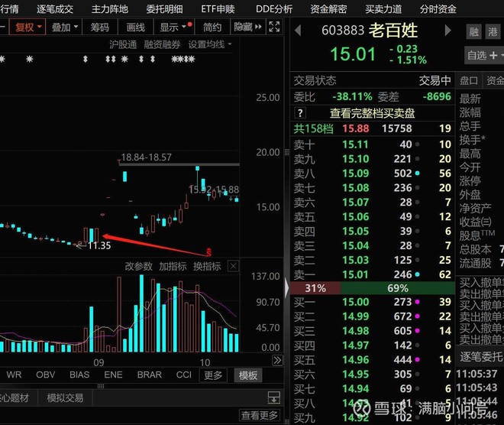Click 买一 price 15.00
This screenshot has height=425, width=504.
[356, 302]
